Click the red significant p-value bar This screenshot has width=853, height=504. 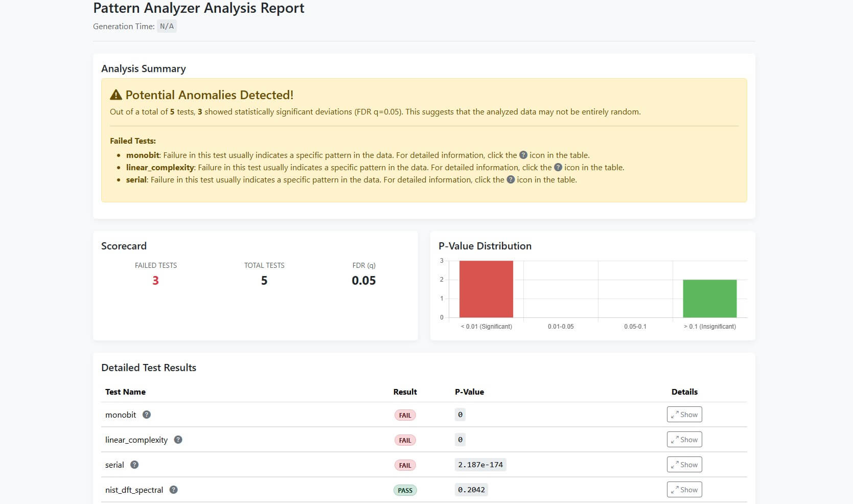point(486,289)
